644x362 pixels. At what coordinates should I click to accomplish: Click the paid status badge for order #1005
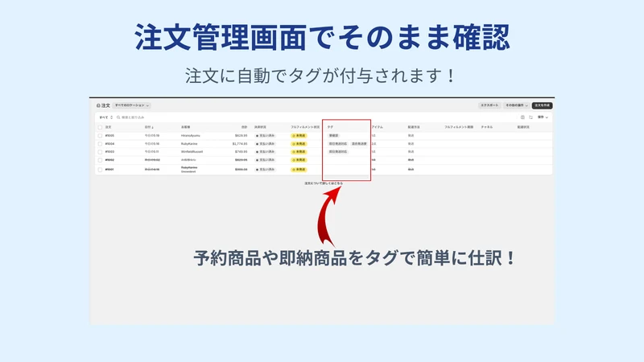pos(266,135)
